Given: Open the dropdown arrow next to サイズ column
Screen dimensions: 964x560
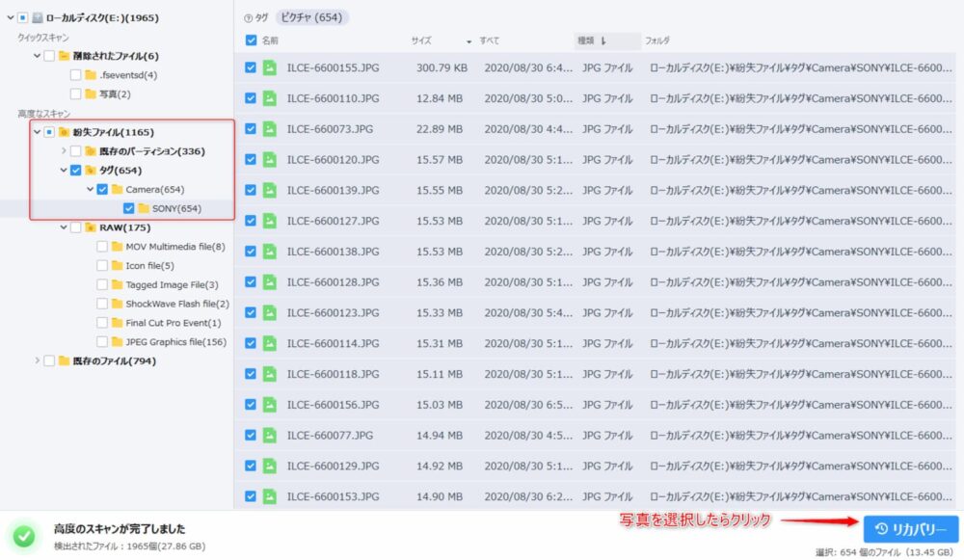Looking at the screenshot, I should [x=469, y=41].
